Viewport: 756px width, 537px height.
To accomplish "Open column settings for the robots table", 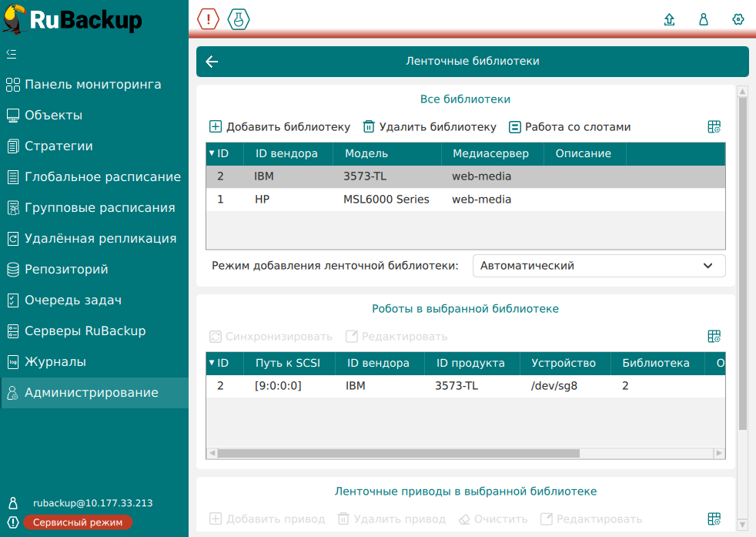I will pyautogui.click(x=714, y=337).
